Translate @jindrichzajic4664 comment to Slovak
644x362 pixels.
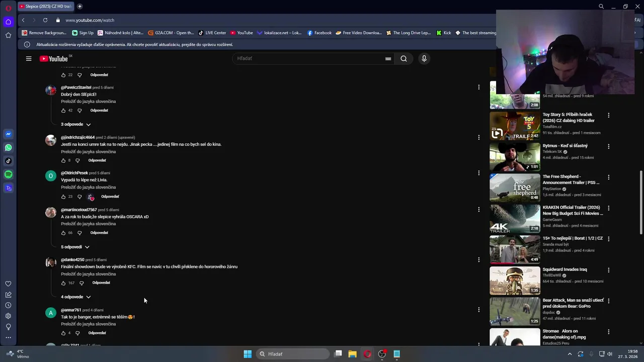point(89,151)
